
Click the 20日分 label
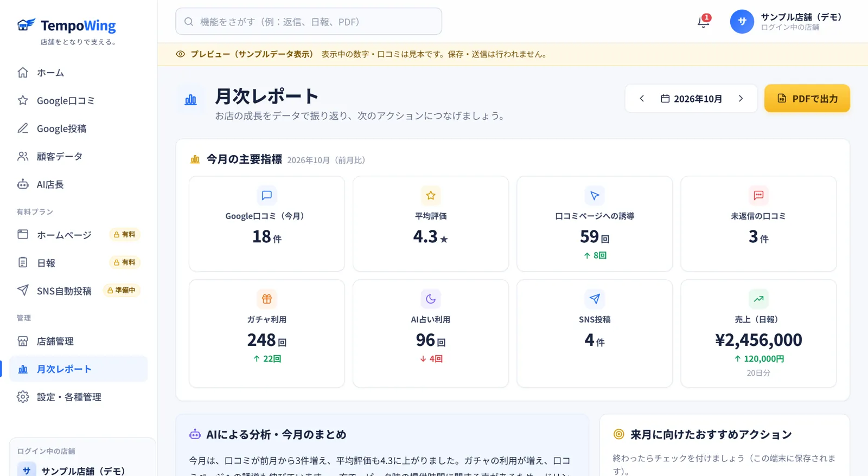point(758,373)
